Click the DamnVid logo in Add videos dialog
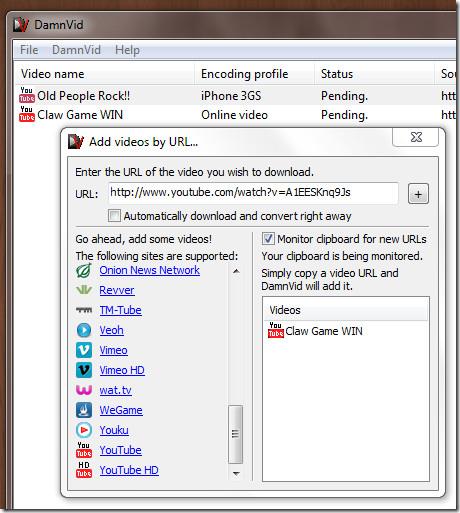The image size is (460, 513). pyautogui.click(x=75, y=142)
